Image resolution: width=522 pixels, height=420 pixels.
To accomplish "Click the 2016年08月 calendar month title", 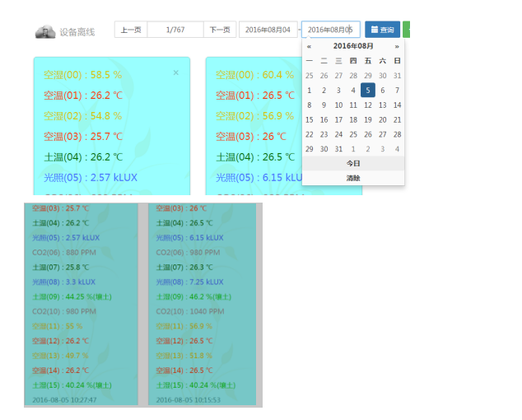I will pos(353,47).
